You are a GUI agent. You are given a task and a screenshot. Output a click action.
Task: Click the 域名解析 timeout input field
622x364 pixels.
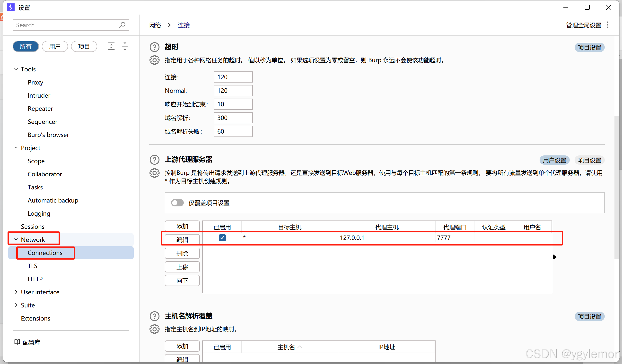pyautogui.click(x=233, y=118)
